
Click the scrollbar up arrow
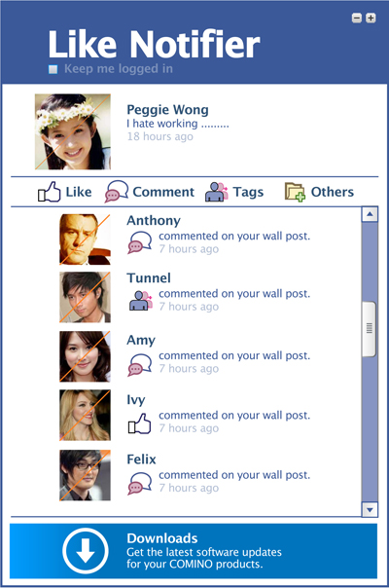click(370, 214)
